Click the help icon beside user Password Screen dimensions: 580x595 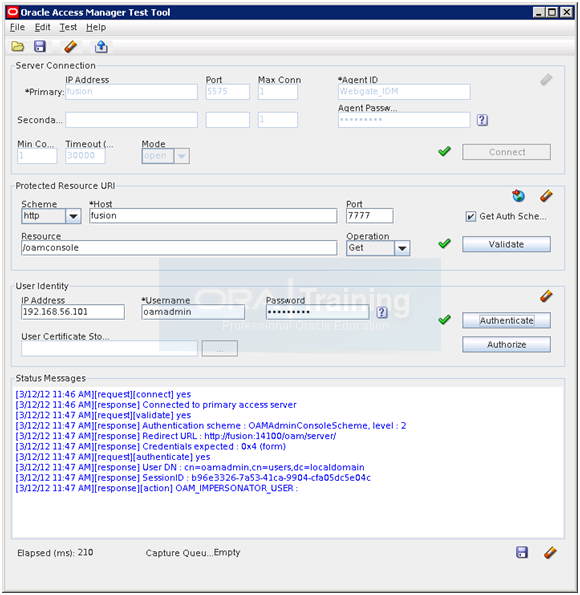coord(381,312)
